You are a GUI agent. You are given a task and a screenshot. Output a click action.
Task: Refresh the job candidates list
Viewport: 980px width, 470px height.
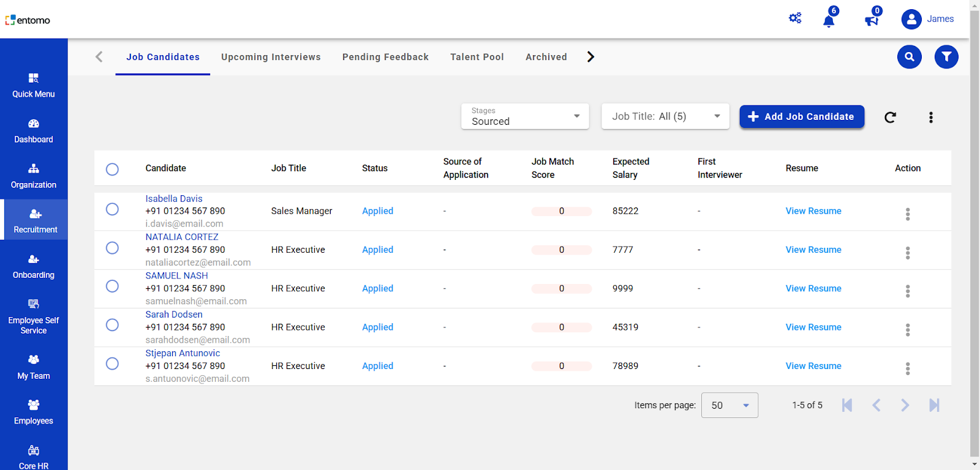tap(891, 117)
